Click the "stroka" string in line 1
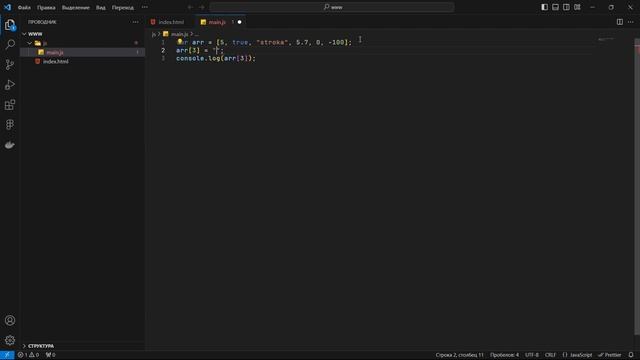Viewport: 640px width, 360px height. (272, 42)
